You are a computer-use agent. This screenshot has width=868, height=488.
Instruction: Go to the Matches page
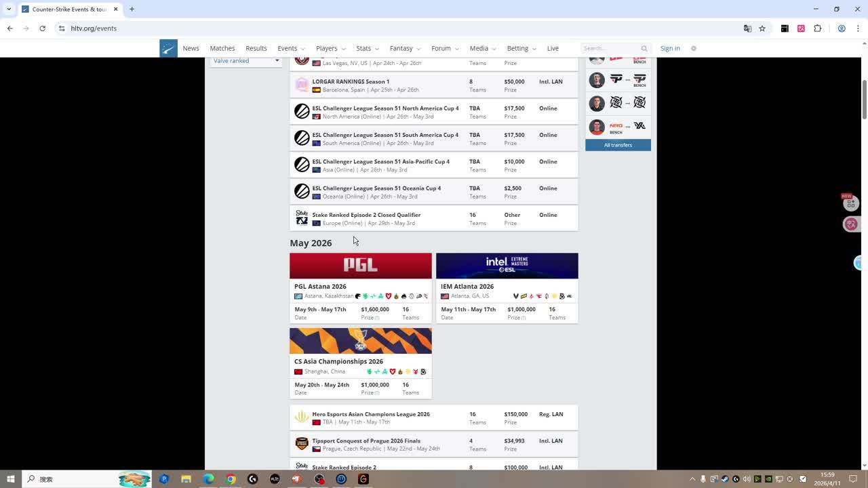click(x=222, y=48)
